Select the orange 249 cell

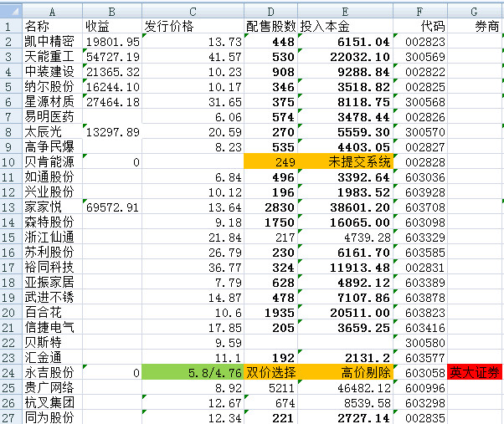(x=271, y=161)
